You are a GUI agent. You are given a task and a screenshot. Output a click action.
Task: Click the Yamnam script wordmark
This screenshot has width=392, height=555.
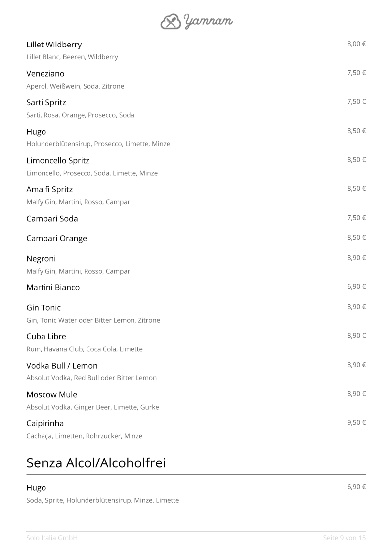208,21
